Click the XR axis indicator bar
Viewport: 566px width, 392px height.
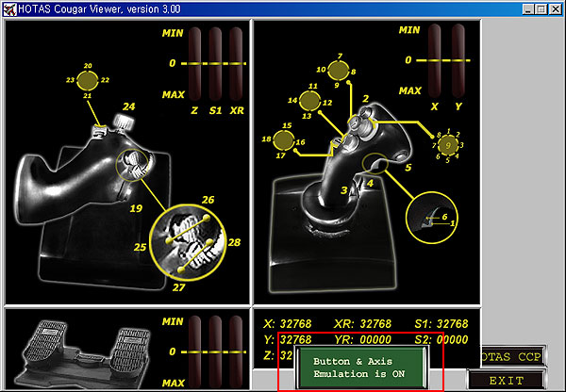click(x=236, y=63)
